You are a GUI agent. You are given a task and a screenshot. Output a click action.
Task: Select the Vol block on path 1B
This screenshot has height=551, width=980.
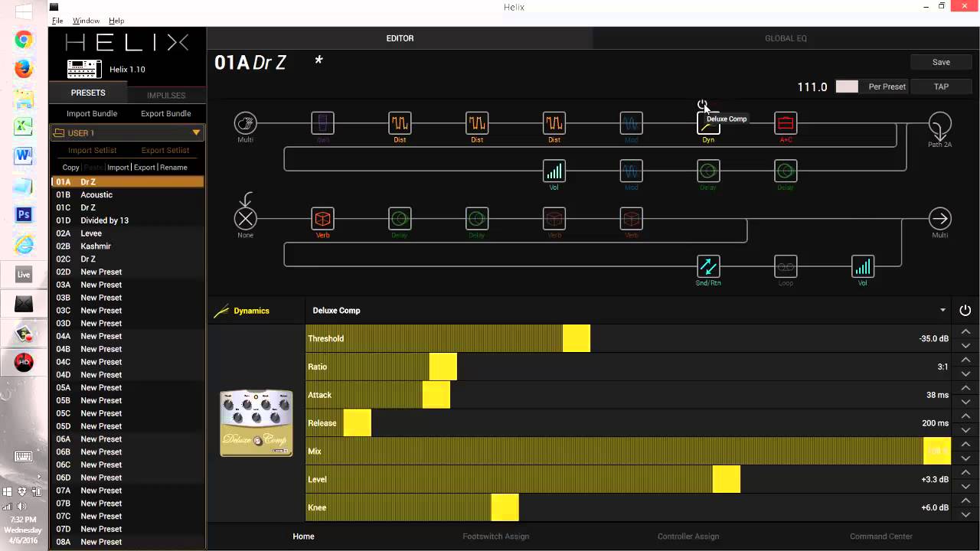click(x=554, y=171)
